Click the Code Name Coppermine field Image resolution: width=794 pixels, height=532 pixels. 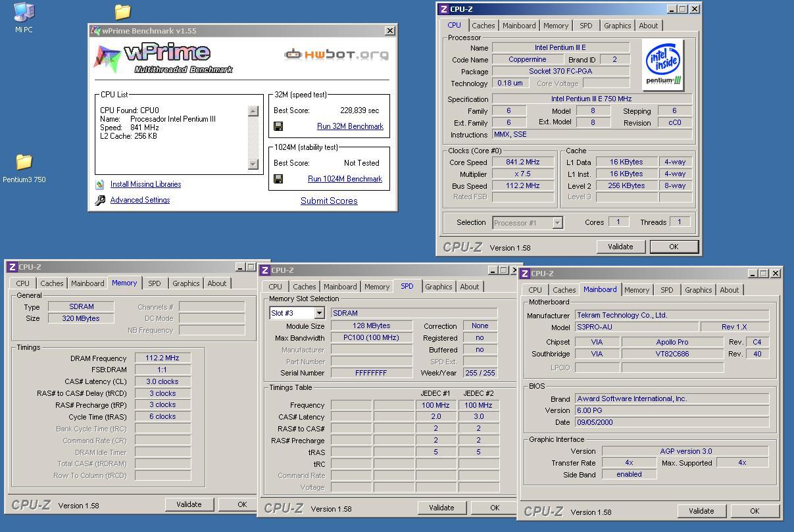point(528,60)
